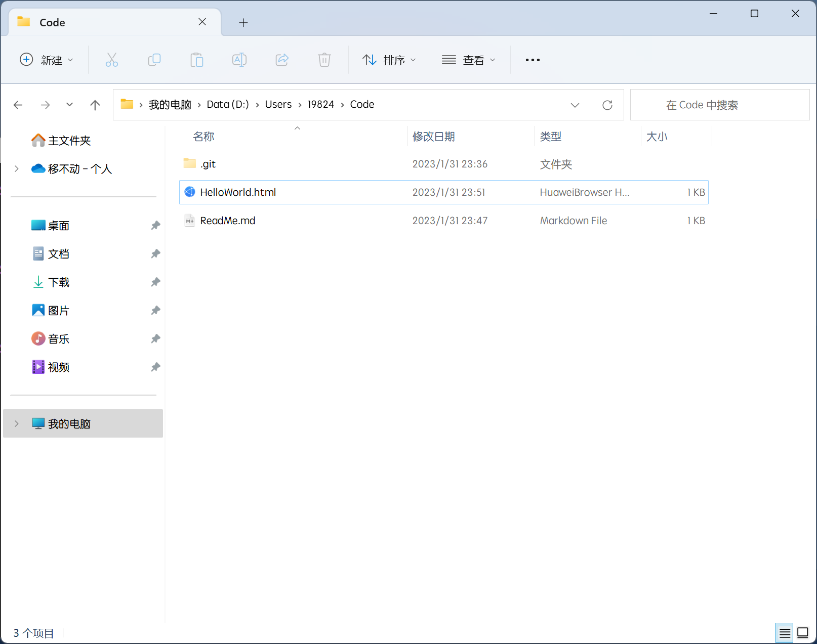Select 移不动 - 个人 in sidebar
Viewport: 817px width, 644px height.
pyautogui.click(x=80, y=168)
